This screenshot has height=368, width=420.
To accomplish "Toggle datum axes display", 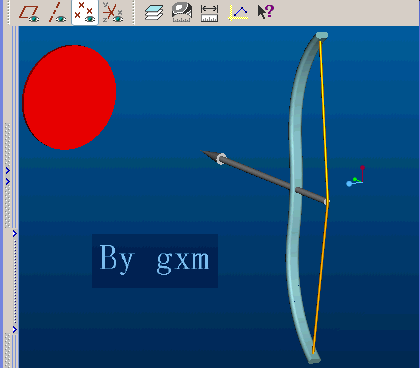I will [57, 12].
